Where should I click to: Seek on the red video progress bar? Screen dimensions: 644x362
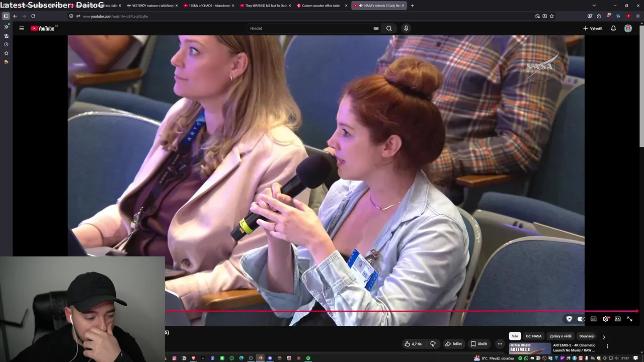coord(401,311)
